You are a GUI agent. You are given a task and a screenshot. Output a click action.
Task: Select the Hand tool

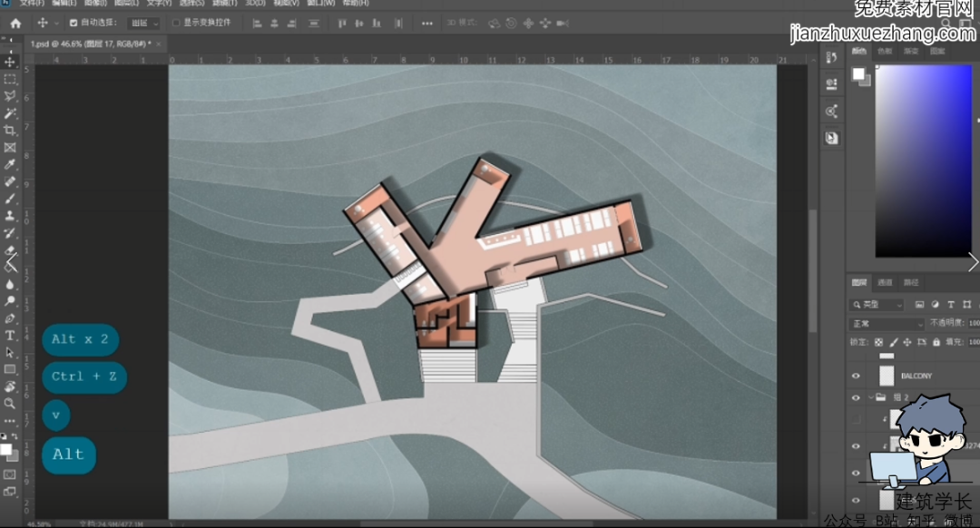point(10,386)
